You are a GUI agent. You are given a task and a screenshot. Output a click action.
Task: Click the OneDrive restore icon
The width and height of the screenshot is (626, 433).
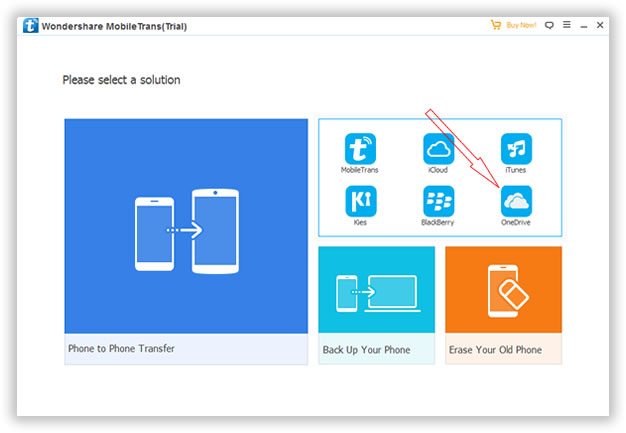(x=516, y=201)
